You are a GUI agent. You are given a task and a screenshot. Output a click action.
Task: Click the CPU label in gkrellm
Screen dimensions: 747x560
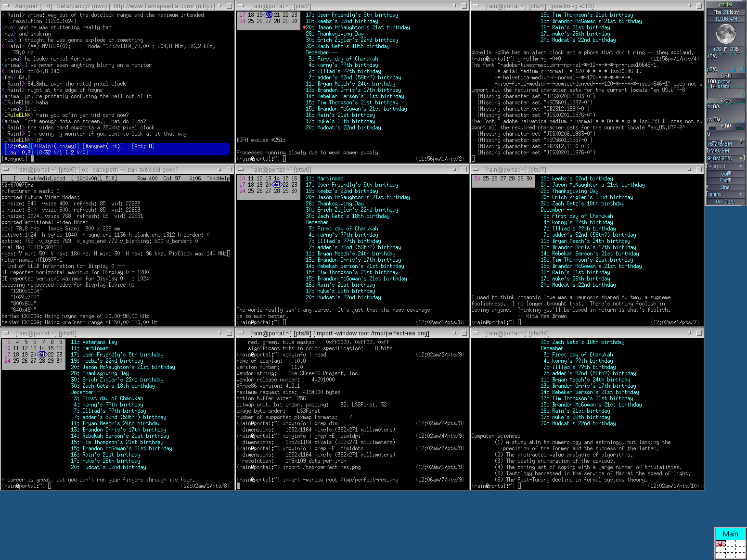[726, 76]
